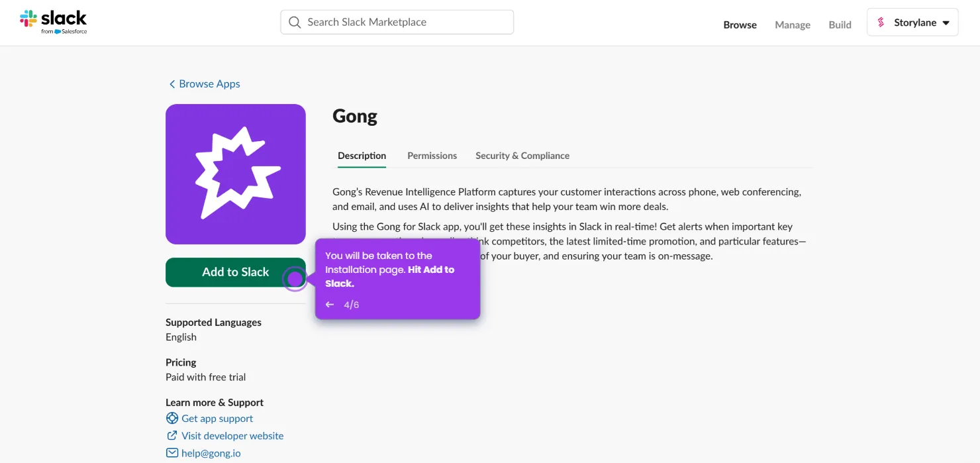Open the Build menu item
Viewport: 980px width, 463px height.
(840, 25)
